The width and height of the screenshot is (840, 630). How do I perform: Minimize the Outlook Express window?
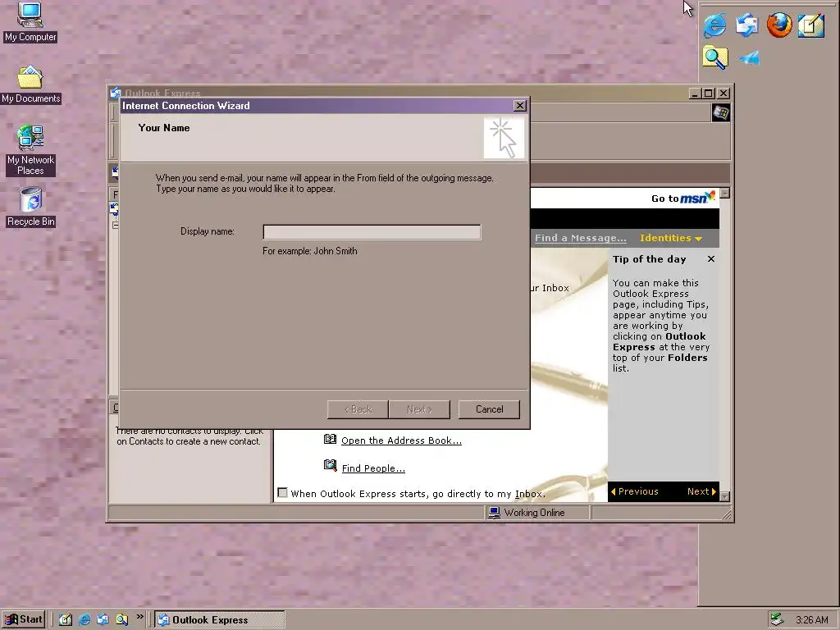[x=696, y=94]
